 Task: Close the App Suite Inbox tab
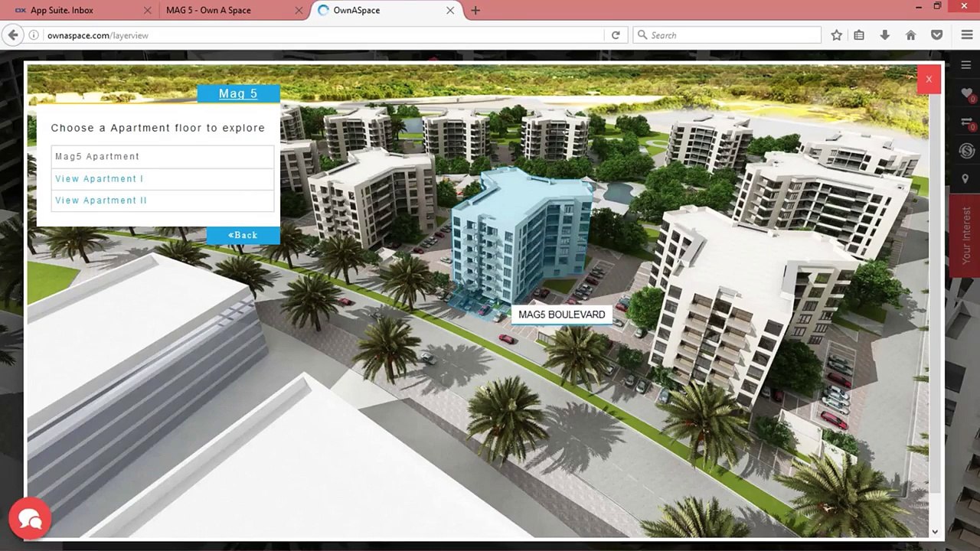(147, 10)
